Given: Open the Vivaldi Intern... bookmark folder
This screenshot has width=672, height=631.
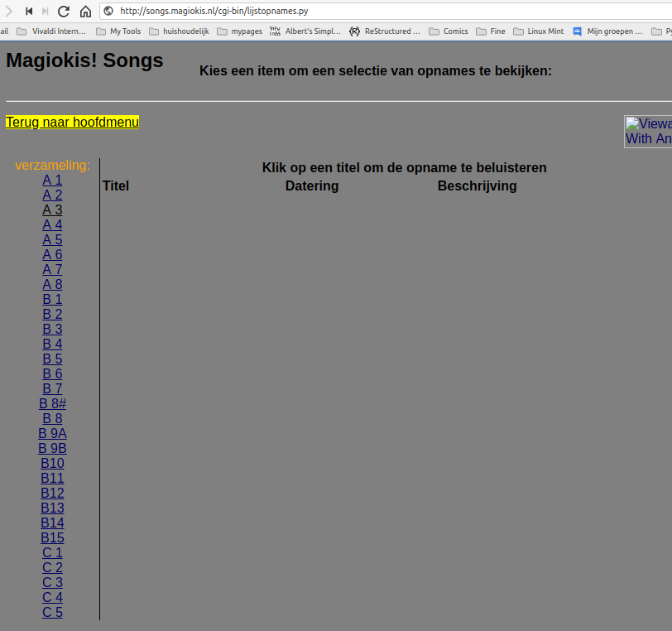Looking at the screenshot, I should 51,31.
